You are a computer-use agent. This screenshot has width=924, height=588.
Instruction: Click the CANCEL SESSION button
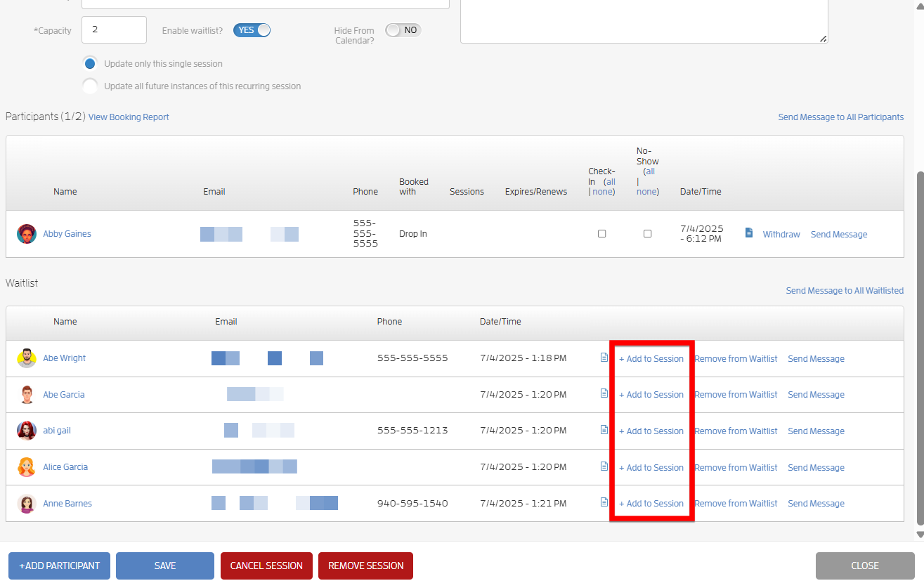(x=266, y=566)
